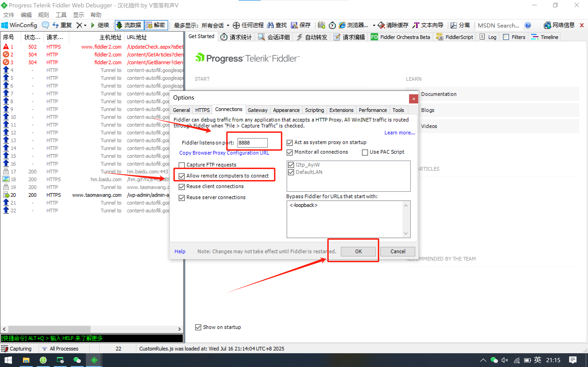Click the blue help question icon

[528, 25]
